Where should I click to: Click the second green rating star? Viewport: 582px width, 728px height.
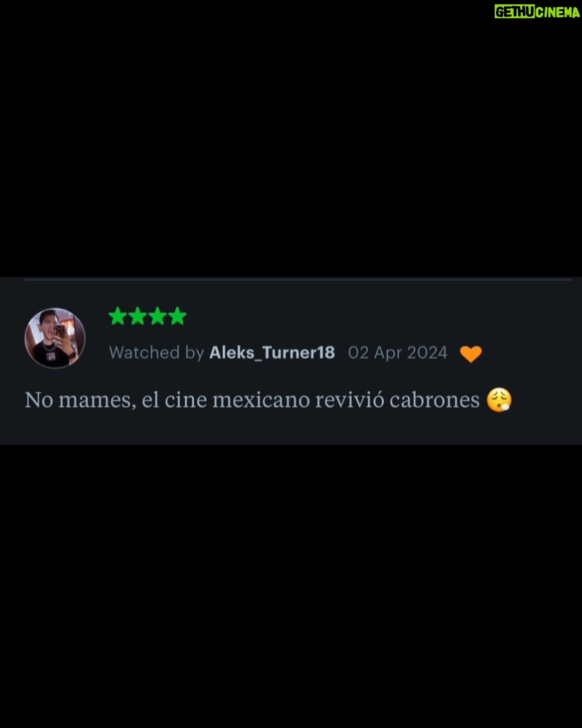[x=137, y=316]
